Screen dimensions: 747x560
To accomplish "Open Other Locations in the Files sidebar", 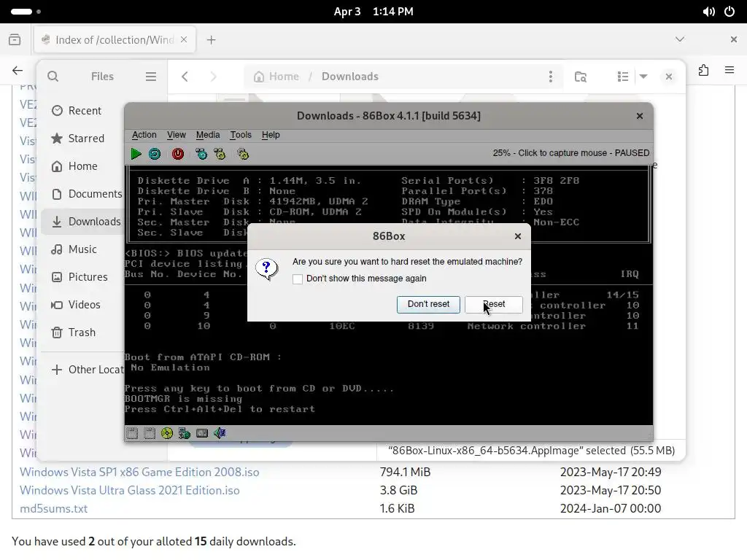I will tap(82, 370).
